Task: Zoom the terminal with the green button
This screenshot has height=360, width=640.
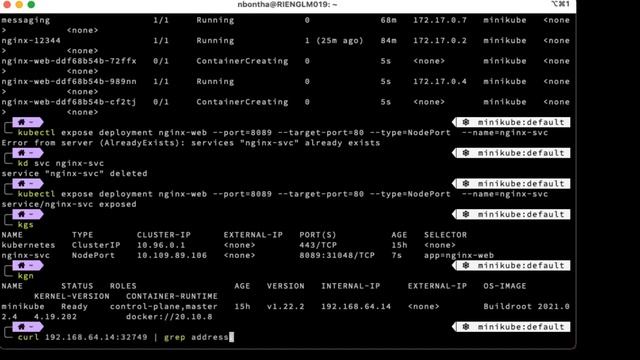Action: click(31, 4)
